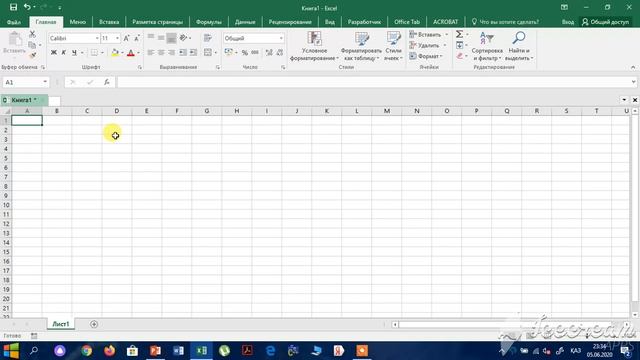Click the Вставить paste button

(14, 44)
